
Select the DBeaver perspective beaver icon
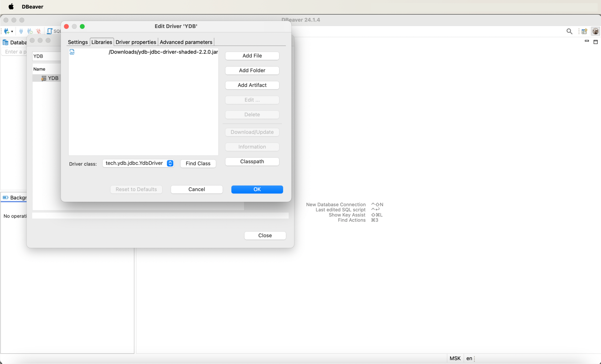595,31
